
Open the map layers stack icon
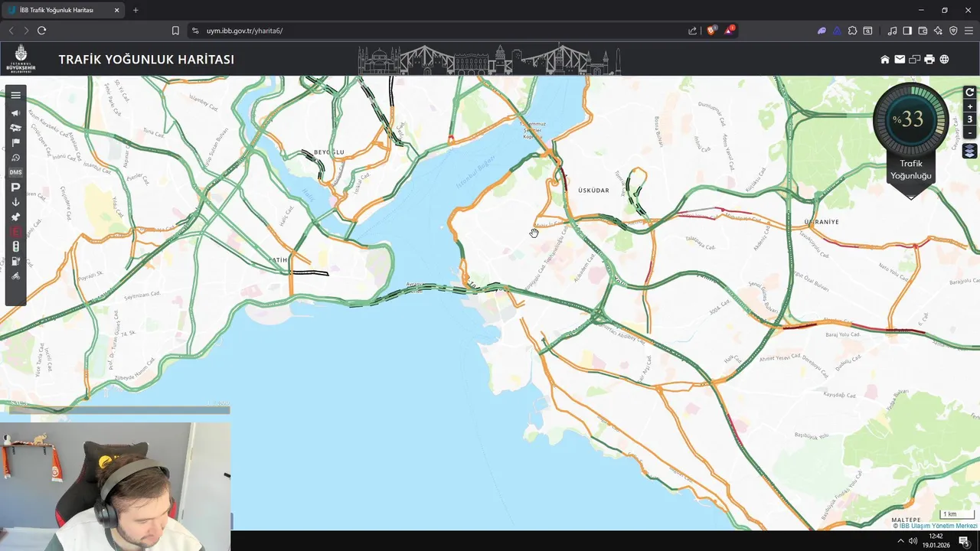(969, 152)
